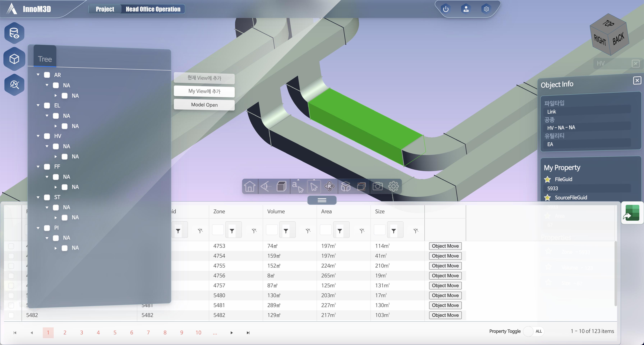Go to page 10 of the table

(199, 333)
